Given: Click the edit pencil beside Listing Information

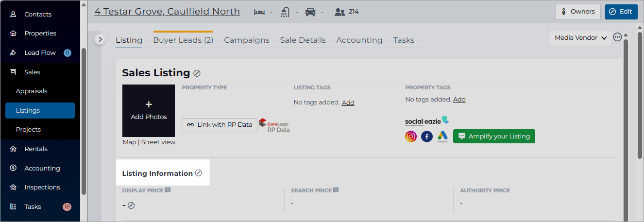Looking at the screenshot, I should coord(198,173).
